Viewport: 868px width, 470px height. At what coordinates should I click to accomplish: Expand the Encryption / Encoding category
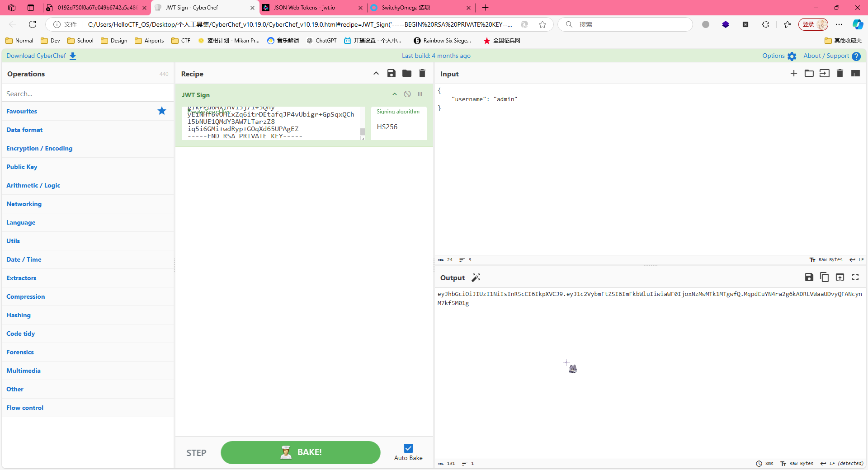39,148
